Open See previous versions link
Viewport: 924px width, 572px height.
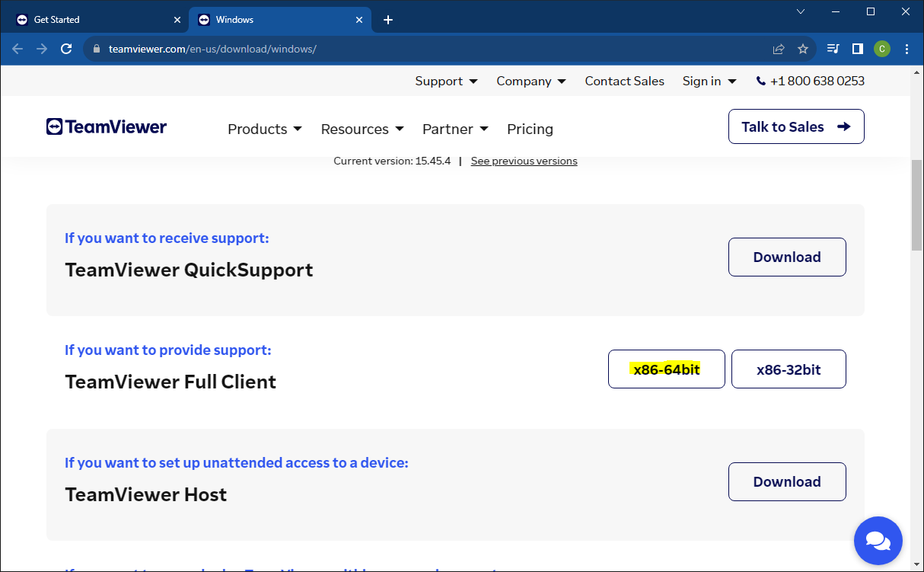pyautogui.click(x=524, y=161)
